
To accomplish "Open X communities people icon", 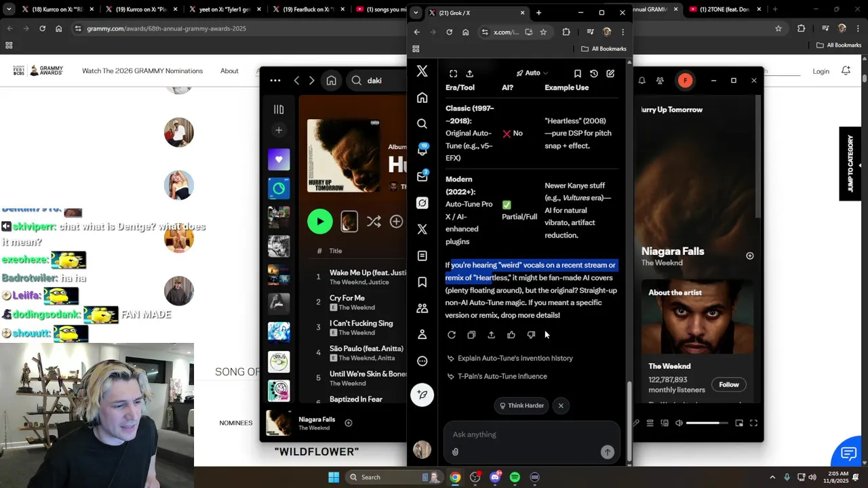I will (x=422, y=308).
